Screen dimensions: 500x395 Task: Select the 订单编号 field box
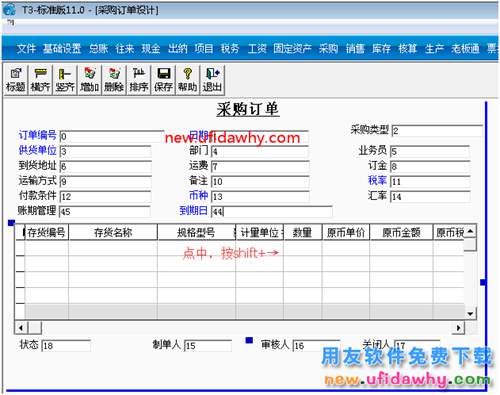click(x=112, y=136)
